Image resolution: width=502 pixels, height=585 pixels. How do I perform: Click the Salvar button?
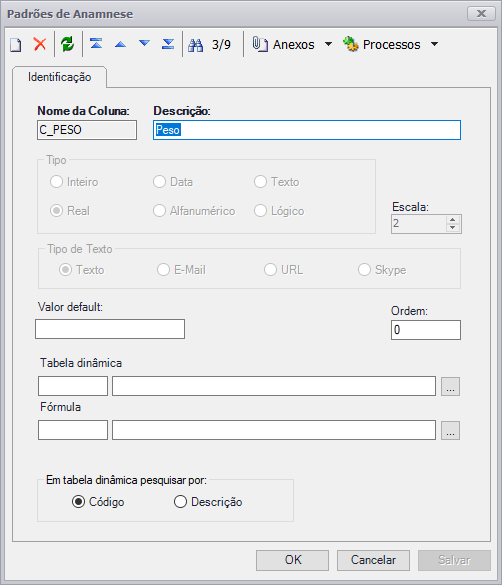tap(454, 560)
